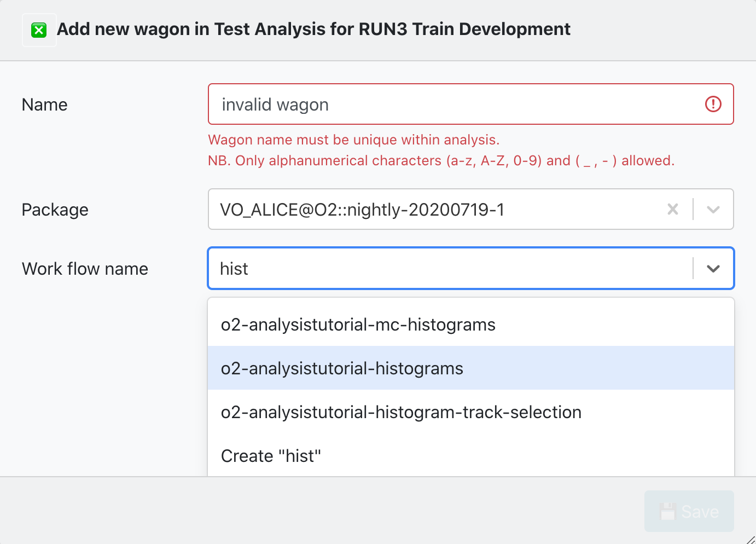Select o2-analysistutorial-mc-histograms option
This screenshot has width=756, height=544.
tap(358, 325)
